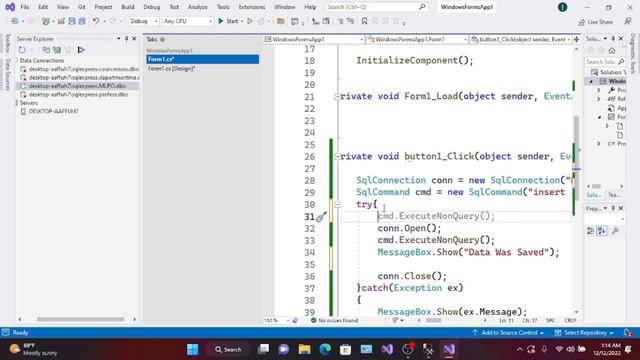Click the Open File folder icon

point(61,21)
